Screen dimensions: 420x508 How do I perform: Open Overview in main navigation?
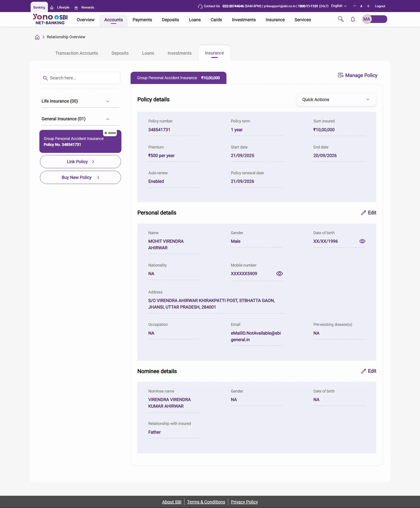click(86, 20)
